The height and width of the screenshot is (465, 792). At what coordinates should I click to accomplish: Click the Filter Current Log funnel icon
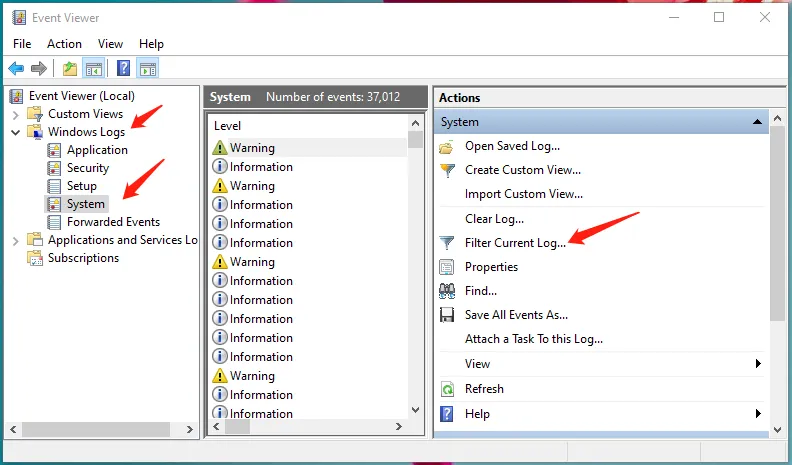pyautogui.click(x=447, y=243)
